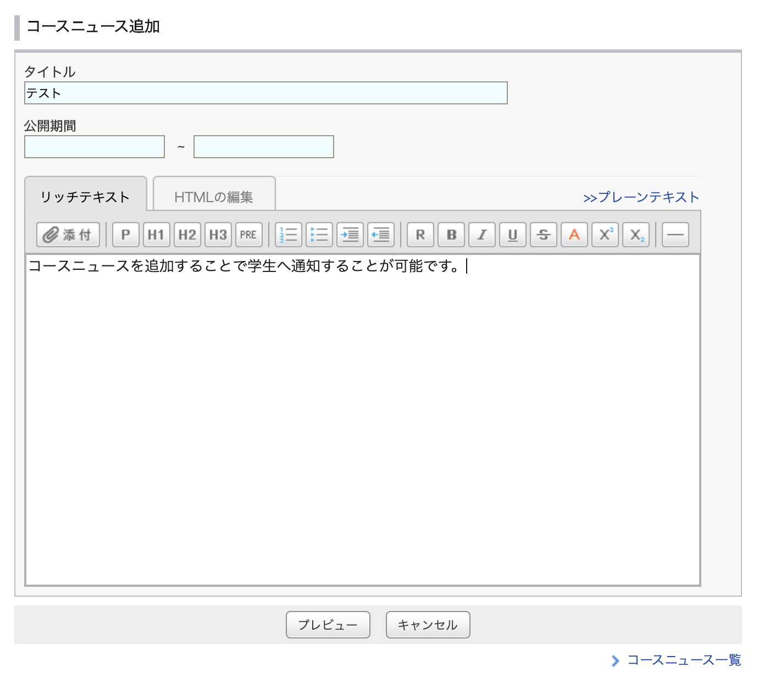Apply preformatted text with PRE button
The height and width of the screenshot is (700, 775).
pos(248,235)
